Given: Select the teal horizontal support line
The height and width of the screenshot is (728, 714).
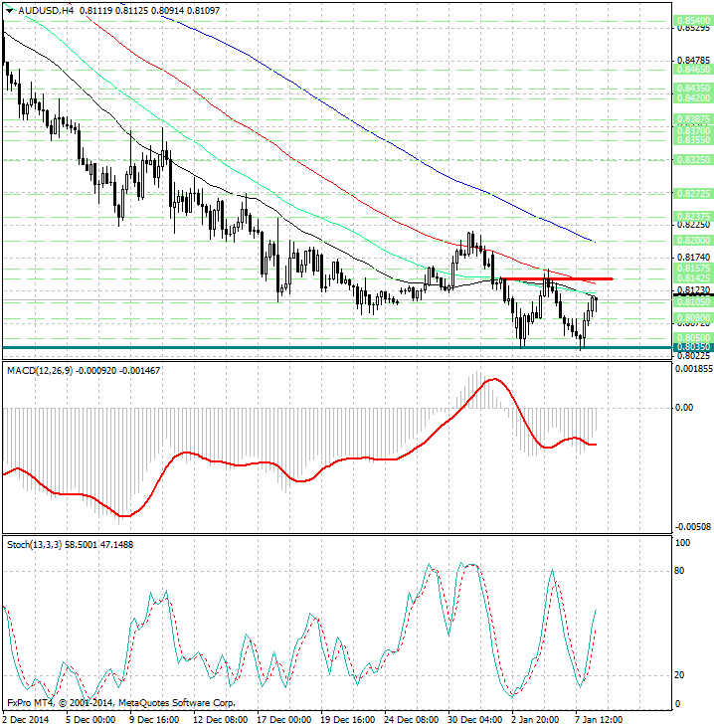Looking at the screenshot, I should [x=337, y=347].
